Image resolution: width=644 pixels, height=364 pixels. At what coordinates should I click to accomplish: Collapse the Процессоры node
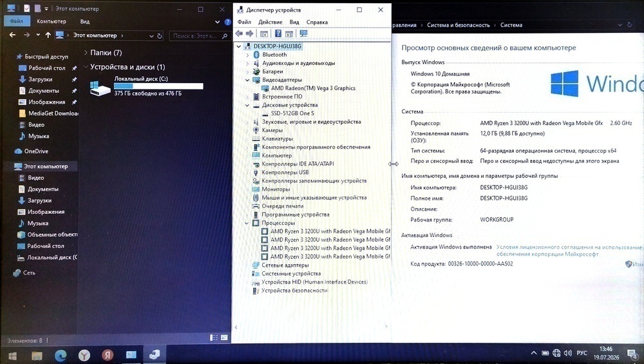pos(247,223)
